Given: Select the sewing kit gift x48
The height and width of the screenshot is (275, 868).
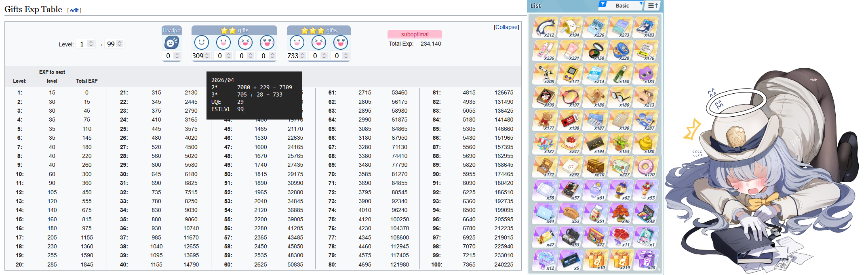Looking at the screenshot, I should pos(646,214).
